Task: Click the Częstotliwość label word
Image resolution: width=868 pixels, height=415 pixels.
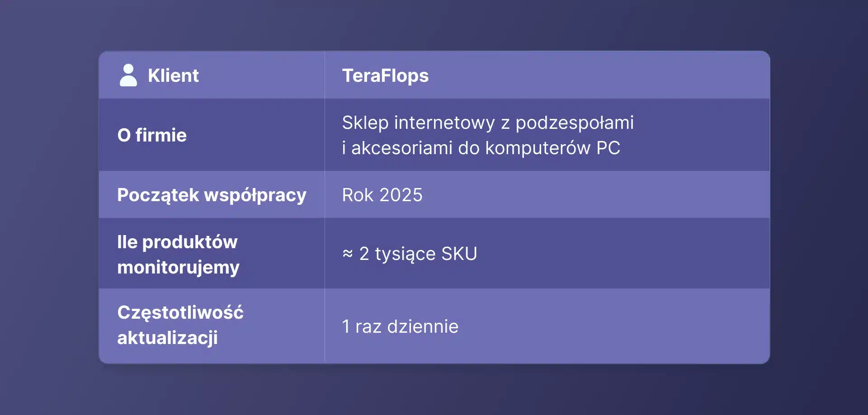Action: coord(180,312)
